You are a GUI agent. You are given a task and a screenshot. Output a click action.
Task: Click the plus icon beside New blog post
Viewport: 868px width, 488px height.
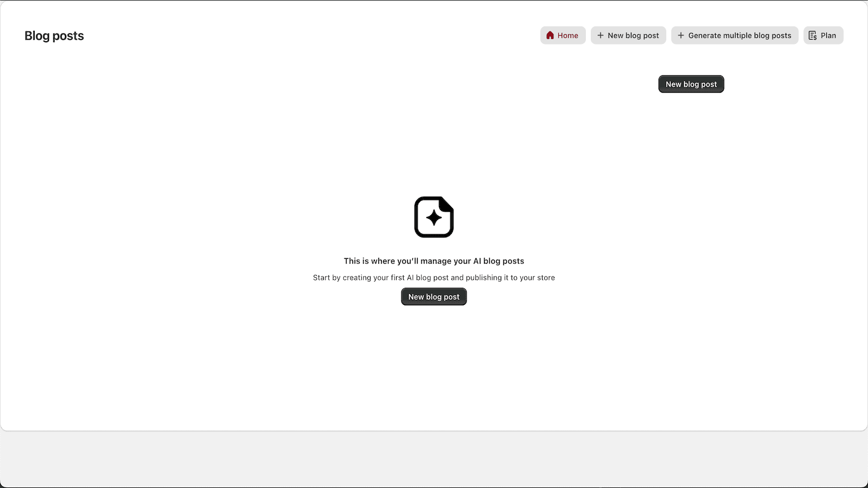(x=600, y=35)
